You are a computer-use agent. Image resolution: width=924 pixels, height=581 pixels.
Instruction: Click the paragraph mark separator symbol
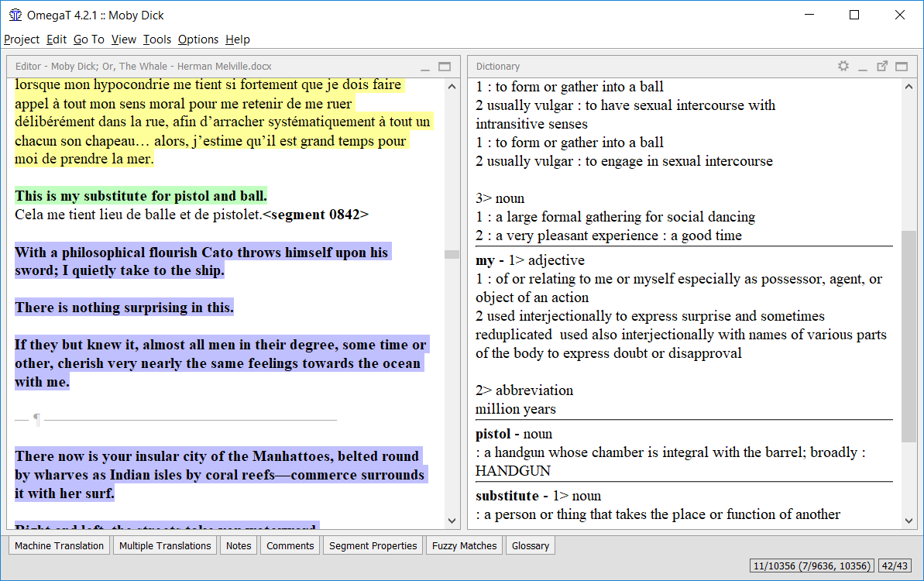pyautogui.click(x=36, y=419)
